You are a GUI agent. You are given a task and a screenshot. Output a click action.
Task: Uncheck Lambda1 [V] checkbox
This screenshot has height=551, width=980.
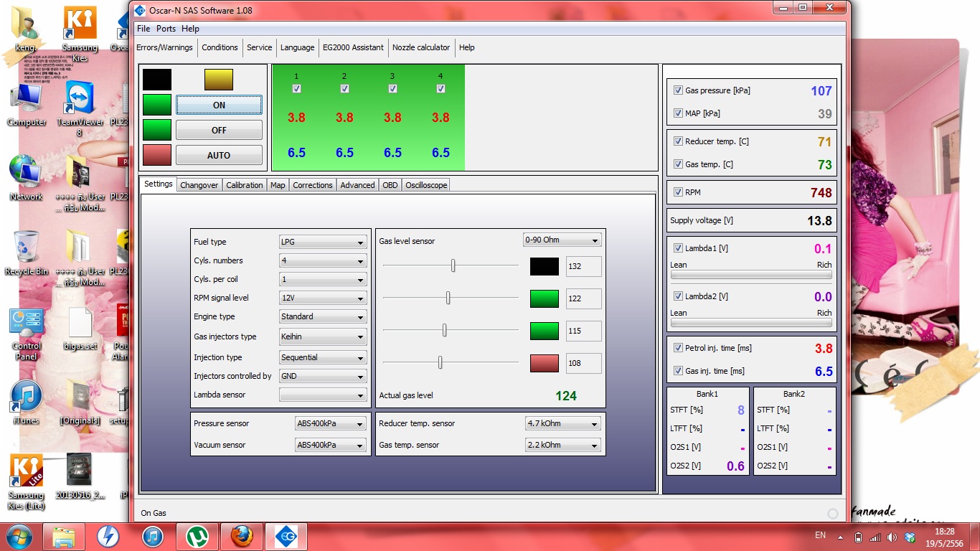coord(678,248)
